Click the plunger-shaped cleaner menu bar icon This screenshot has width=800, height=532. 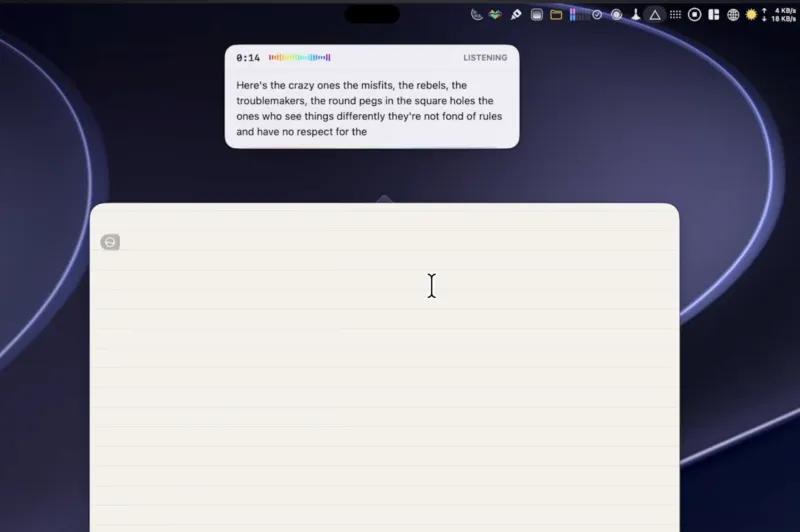(636, 15)
